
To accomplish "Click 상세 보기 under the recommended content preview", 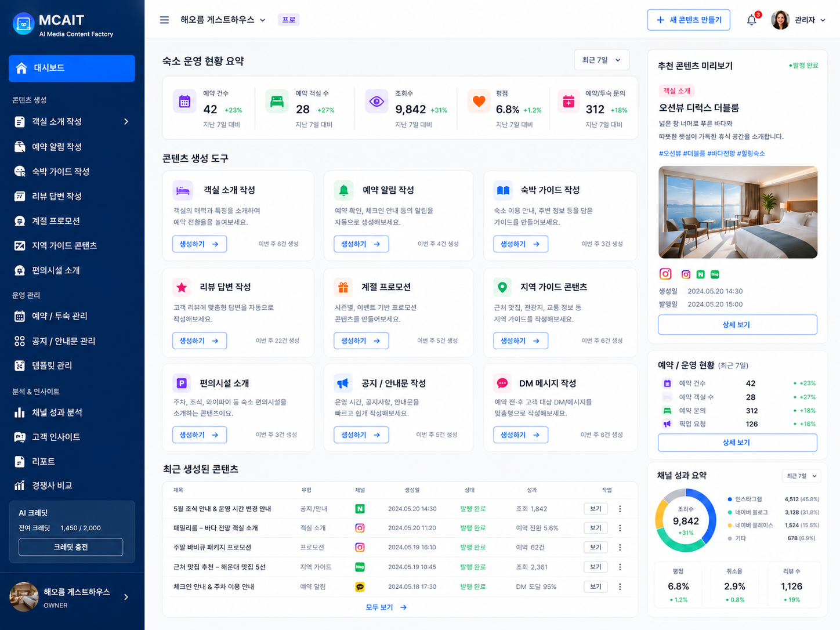I will (737, 325).
